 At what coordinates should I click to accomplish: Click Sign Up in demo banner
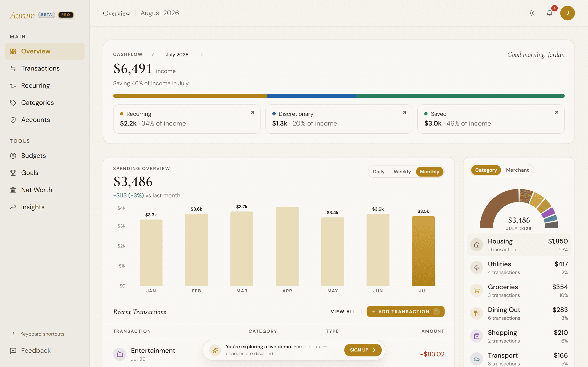coord(363,350)
